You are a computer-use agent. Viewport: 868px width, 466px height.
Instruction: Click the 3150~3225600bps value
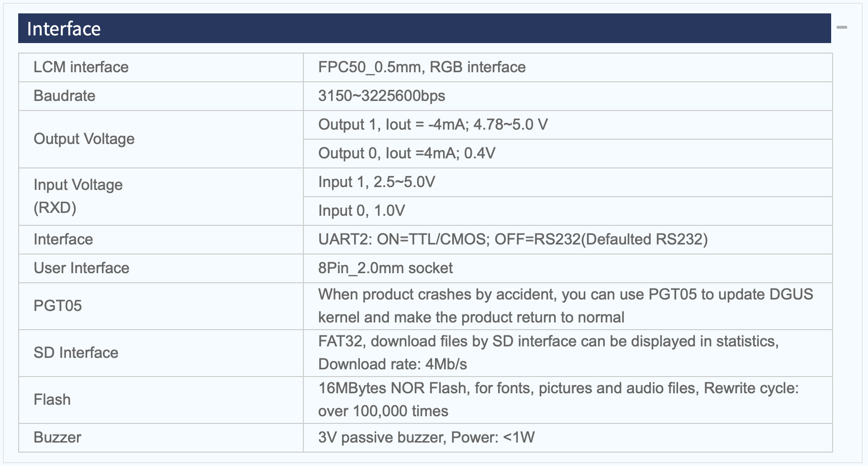coord(381,96)
